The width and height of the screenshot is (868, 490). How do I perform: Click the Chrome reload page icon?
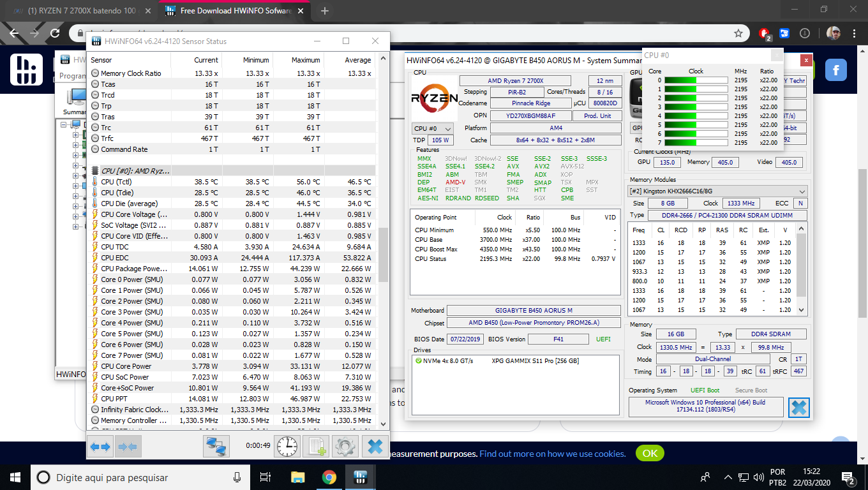tap(55, 33)
